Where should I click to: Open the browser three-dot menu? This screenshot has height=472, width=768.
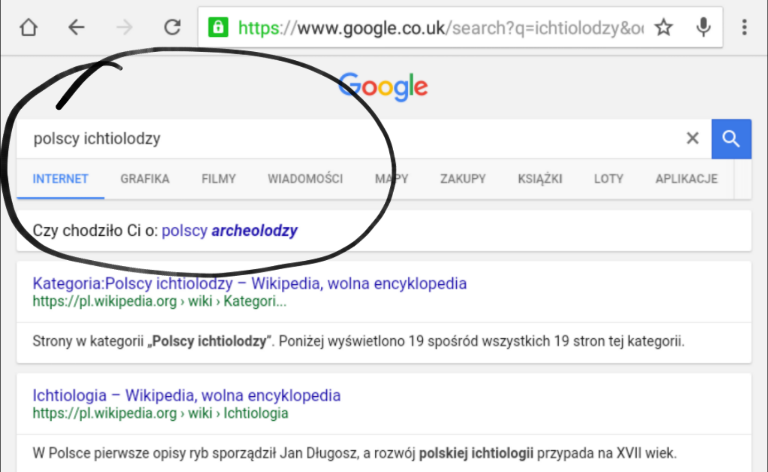tap(744, 27)
